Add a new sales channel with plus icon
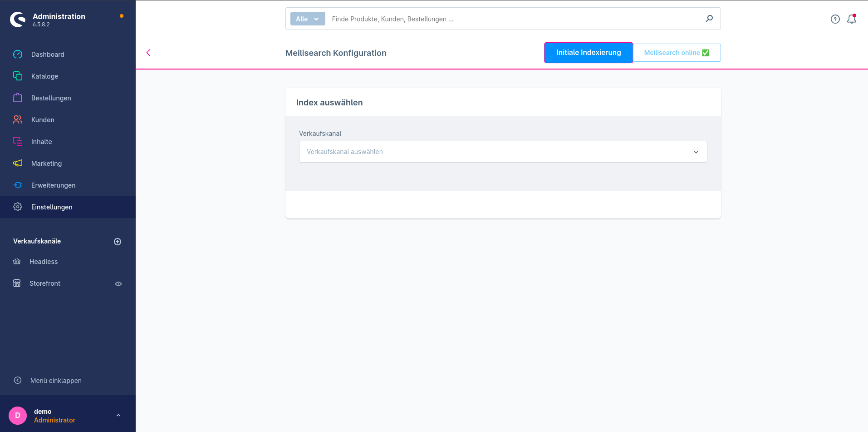868x432 pixels. pos(118,242)
